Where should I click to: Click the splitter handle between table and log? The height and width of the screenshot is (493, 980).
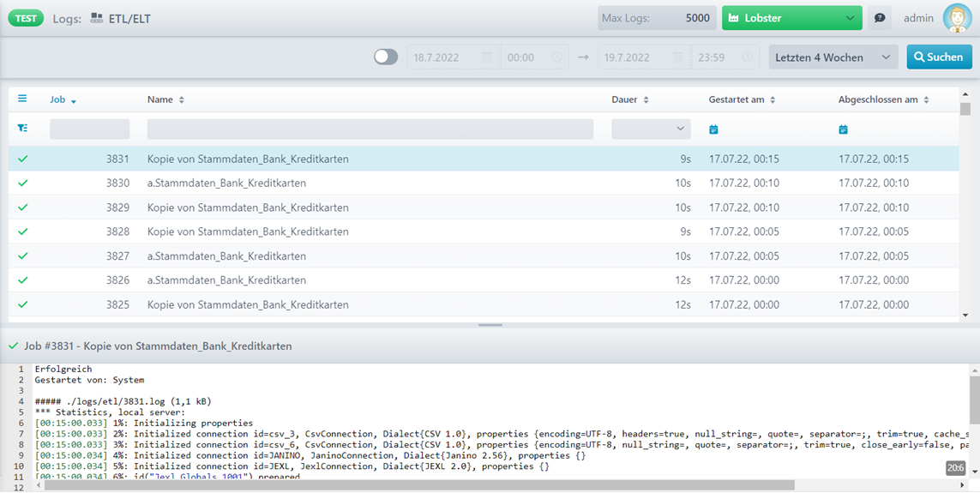[490, 325]
